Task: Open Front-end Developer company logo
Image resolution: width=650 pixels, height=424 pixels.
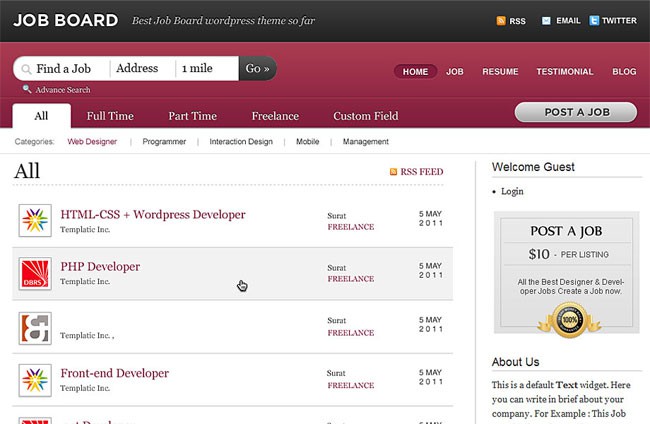Action: pos(35,380)
